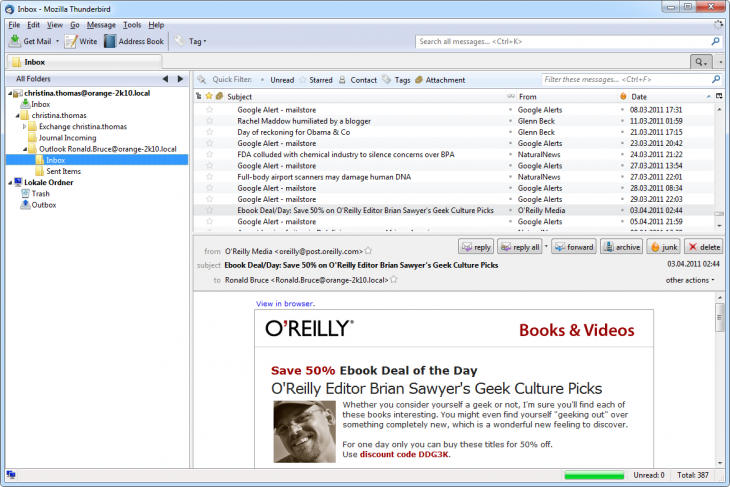
Task: Click the online status icon in status bar
Action: click(x=11, y=474)
